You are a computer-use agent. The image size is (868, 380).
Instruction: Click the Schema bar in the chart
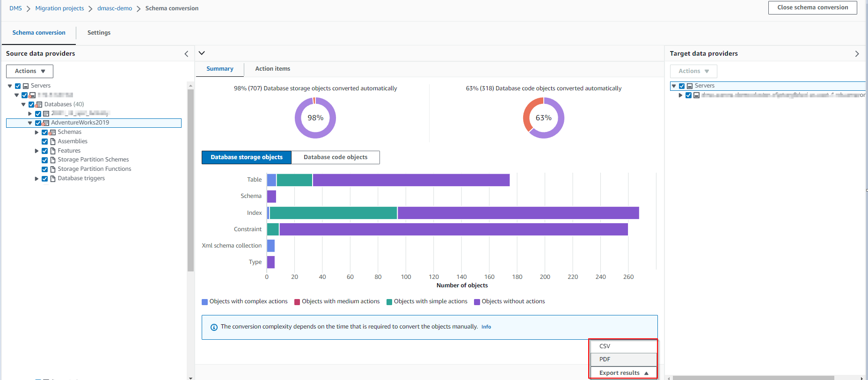coord(271,197)
